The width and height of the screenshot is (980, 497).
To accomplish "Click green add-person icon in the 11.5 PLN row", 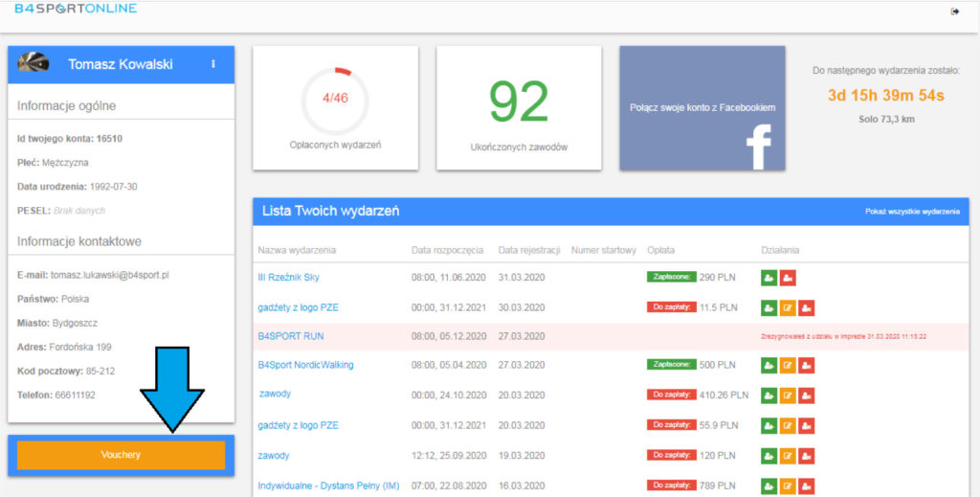I will [768, 307].
